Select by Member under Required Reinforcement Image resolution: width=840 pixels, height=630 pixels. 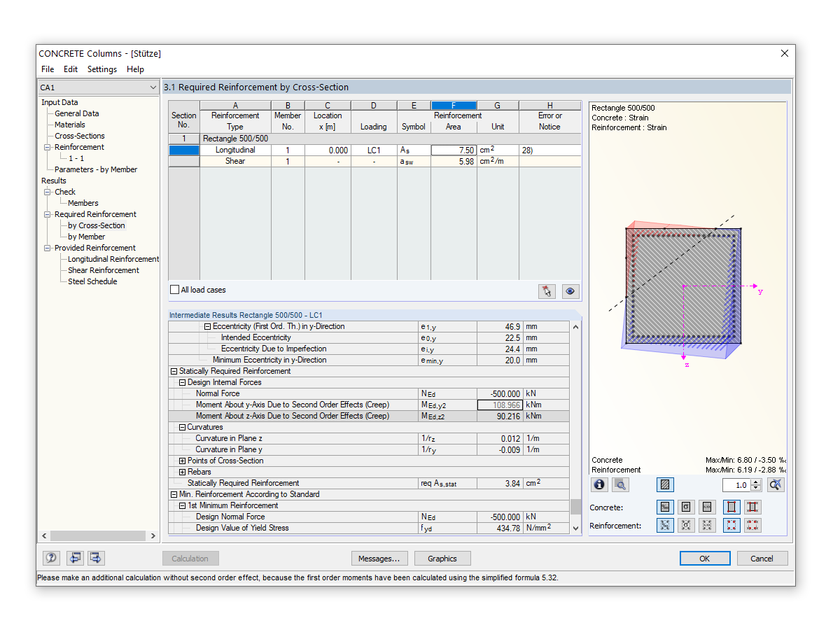click(x=86, y=237)
